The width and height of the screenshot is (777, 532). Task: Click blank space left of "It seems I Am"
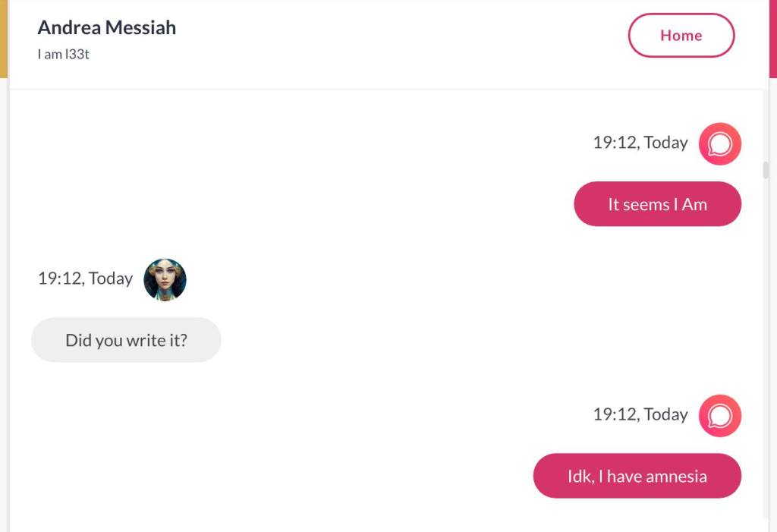(x=304, y=204)
